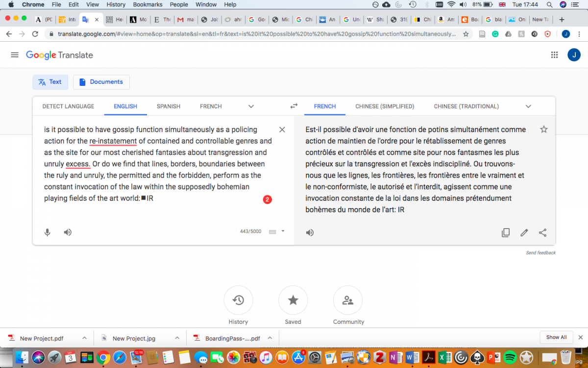This screenshot has height=368, width=588.
Task: Star the translation to save it
Action: (543, 130)
